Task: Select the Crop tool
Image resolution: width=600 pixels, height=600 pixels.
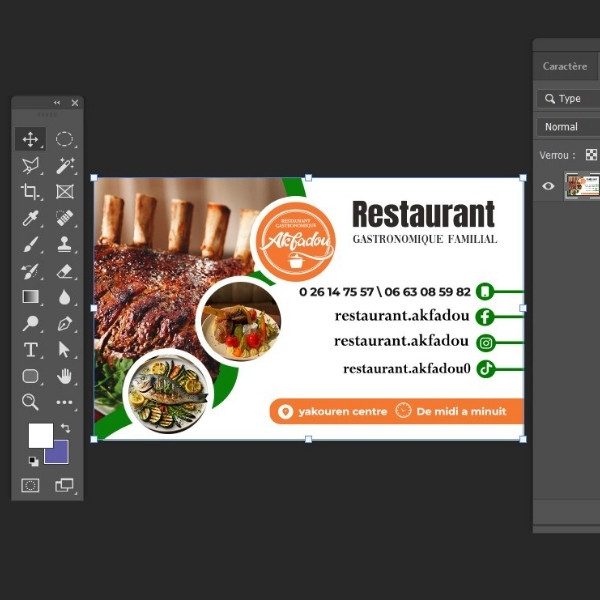Action: point(30,191)
